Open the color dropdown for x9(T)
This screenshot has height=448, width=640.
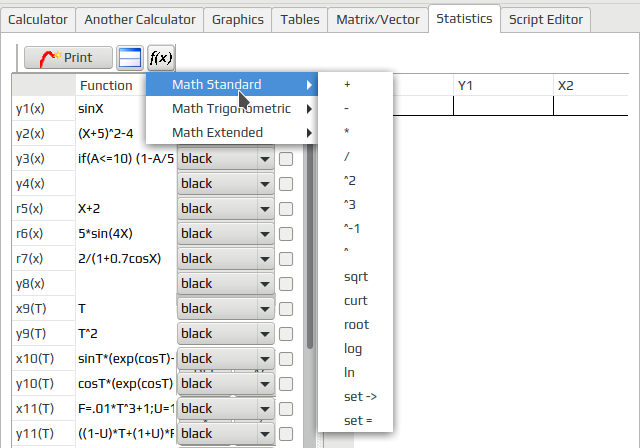tap(226, 308)
